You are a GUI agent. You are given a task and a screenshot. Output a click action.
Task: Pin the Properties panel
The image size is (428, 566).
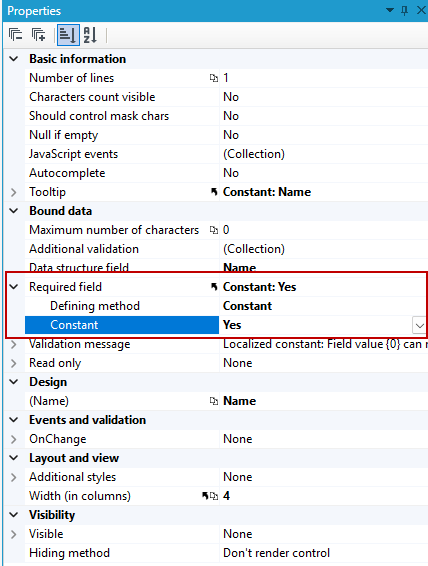(x=405, y=10)
